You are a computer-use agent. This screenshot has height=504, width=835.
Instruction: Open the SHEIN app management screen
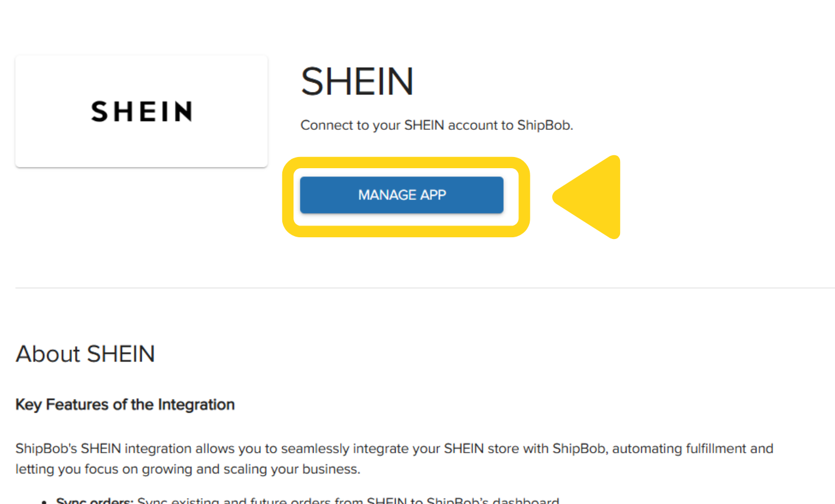point(402,195)
